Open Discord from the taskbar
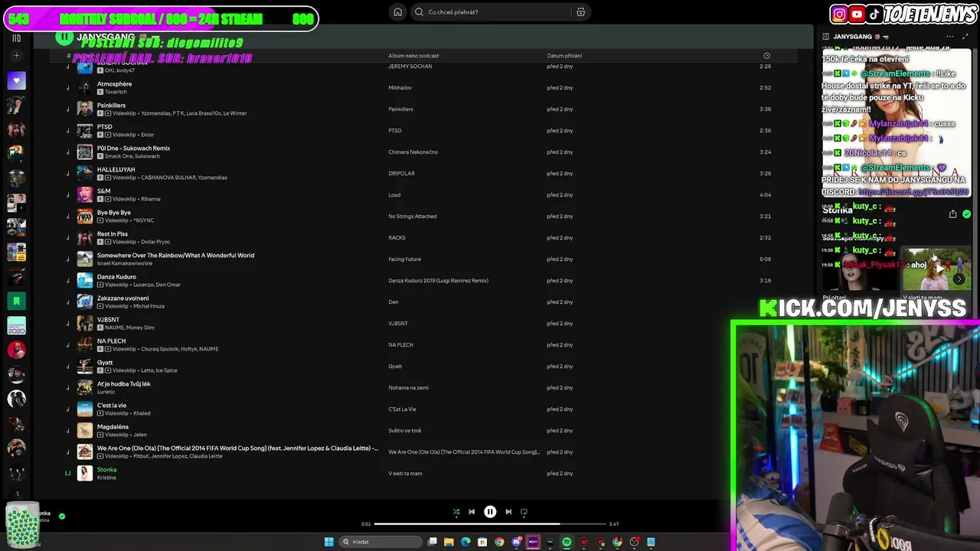 pyautogui.click(x=517, y=542)
